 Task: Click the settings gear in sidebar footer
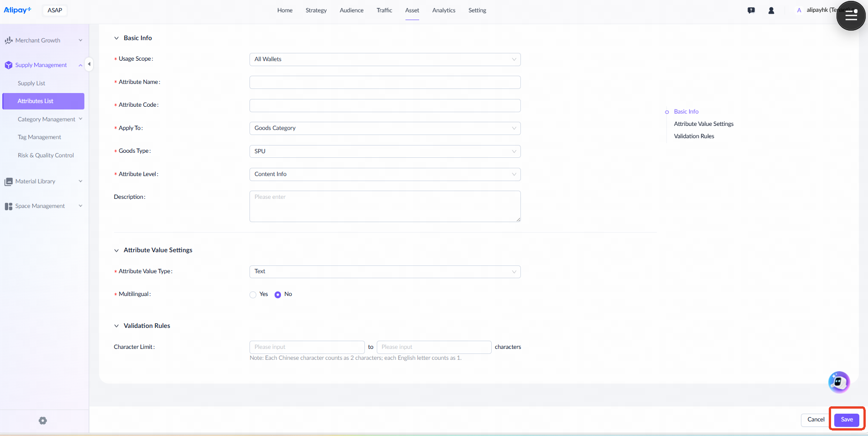coord(43,420)
